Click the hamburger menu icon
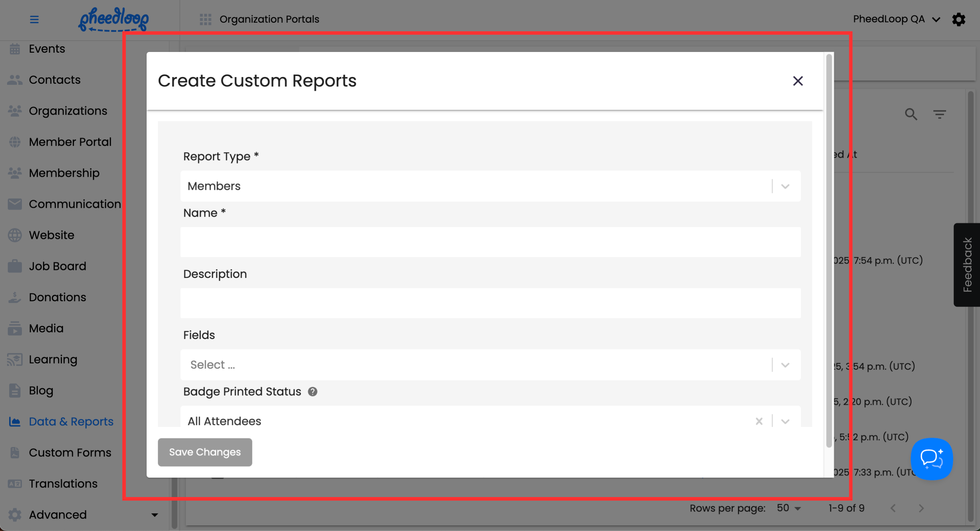The height and width of the screenshot is (531, 980). point(34,19)
